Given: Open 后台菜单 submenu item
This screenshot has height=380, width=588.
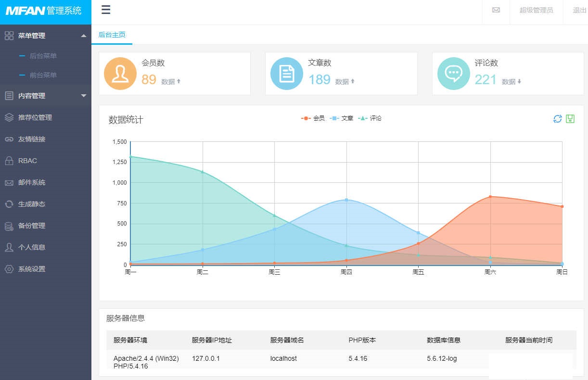Looking at the screenshot, I should coord(43,56).
